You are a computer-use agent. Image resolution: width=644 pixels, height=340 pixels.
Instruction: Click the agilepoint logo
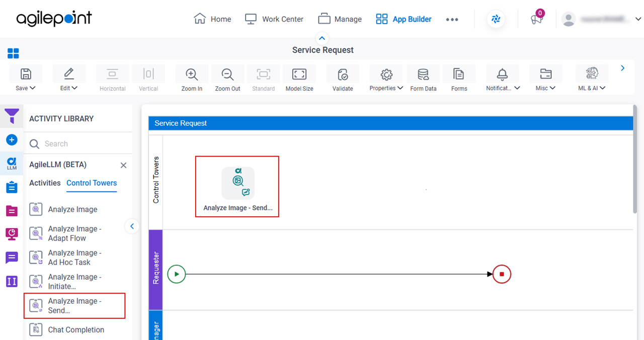(54, 19)
